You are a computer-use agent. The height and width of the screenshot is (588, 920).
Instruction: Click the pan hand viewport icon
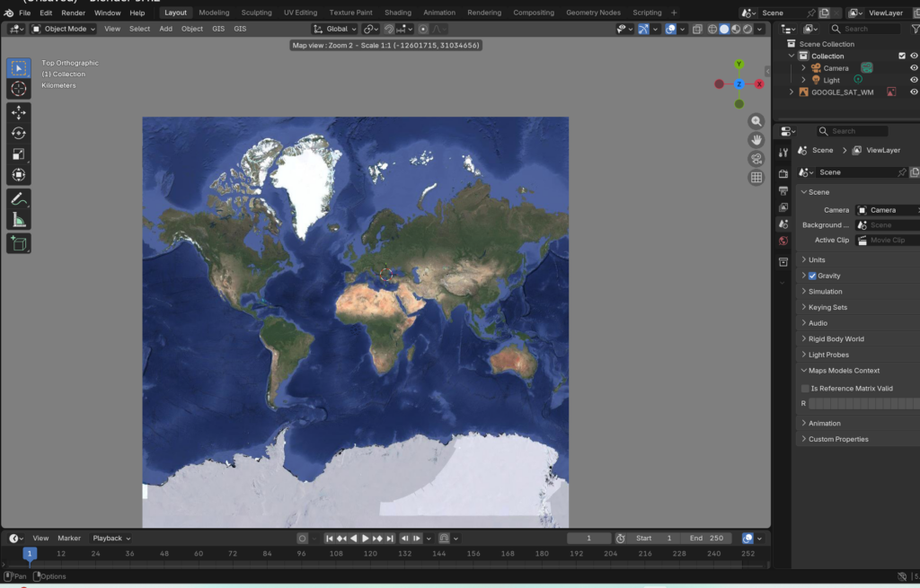tap(756, 140)
